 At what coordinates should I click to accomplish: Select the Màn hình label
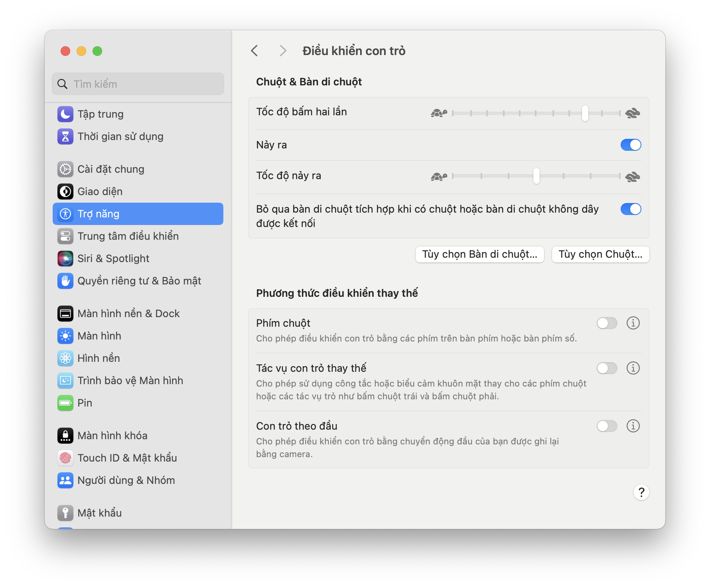[99, 336]
